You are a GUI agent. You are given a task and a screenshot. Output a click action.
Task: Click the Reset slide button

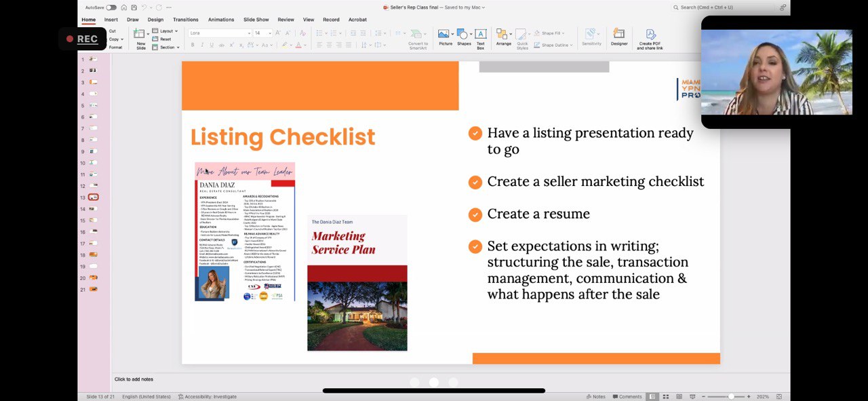[165, 39]
